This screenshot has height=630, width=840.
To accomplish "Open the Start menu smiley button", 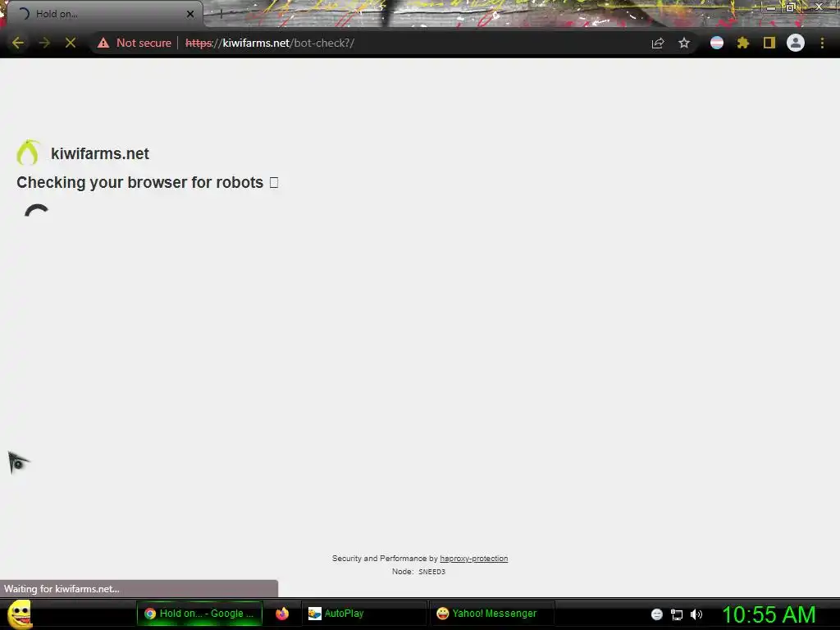I will pos(21,614).
